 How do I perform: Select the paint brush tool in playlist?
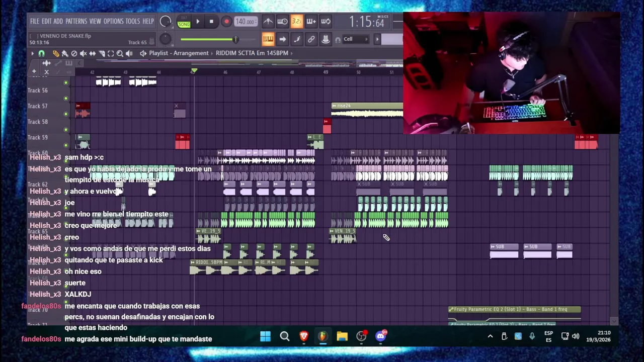(65, 53)
